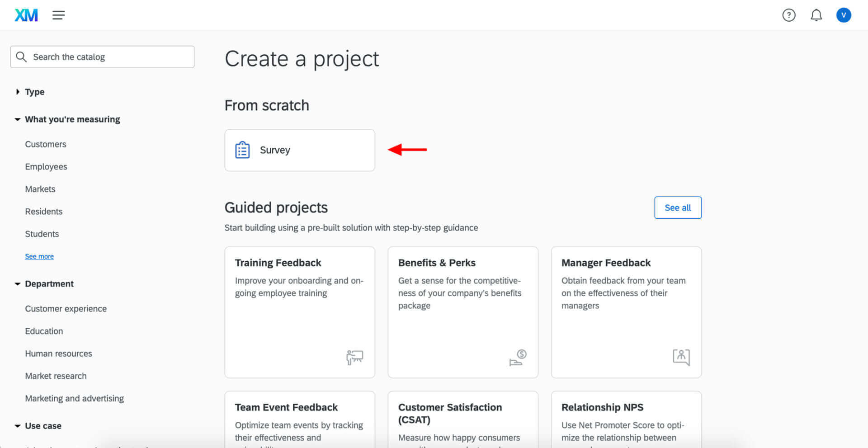The image size is (868, 448).
Task: Filter by Residents
Action: point(44,212)
